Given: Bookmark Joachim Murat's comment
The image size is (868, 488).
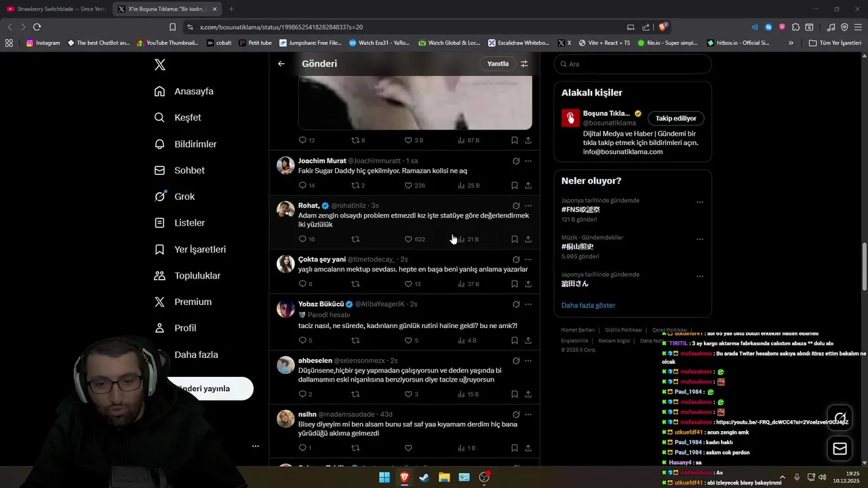Looking at the screenshot, I should pyautogui.click(x=514, y=185).
